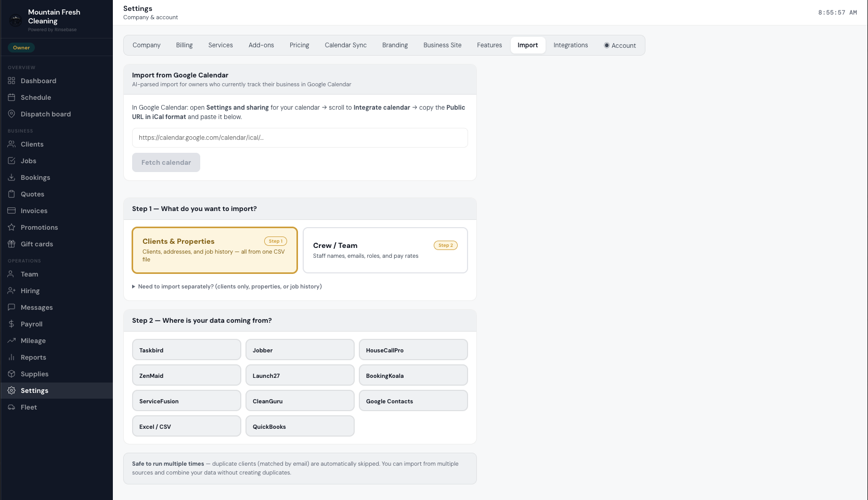Choose CleanGuru as data source
This screenshot has height=500, width=868.
pyautogui.click(x=300, y=401)
